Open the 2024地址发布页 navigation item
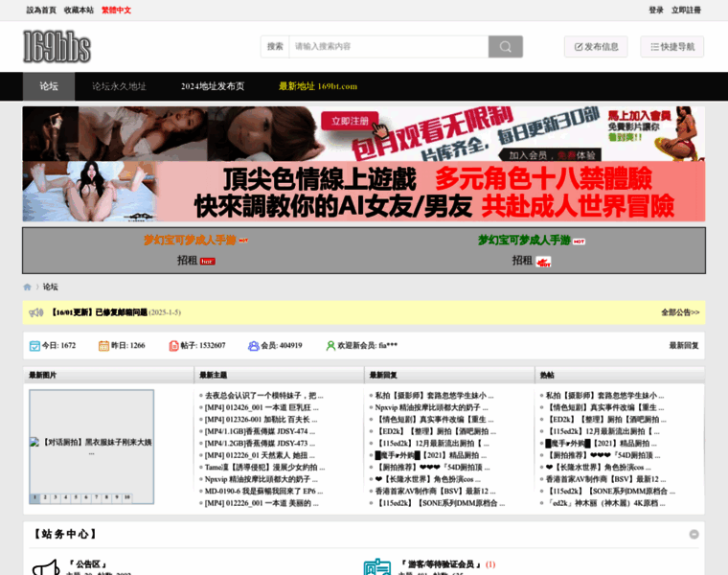The height and width of the screenshot is (575, 728). click(213, 86)
